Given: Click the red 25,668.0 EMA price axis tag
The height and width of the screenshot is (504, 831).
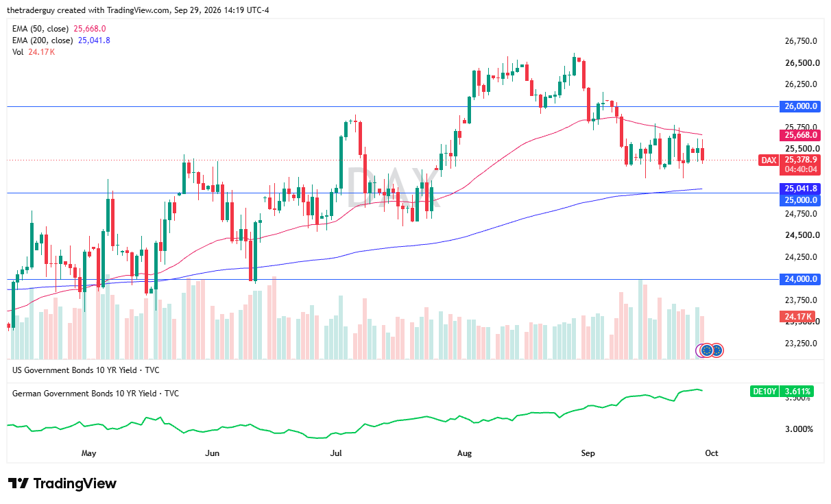Looking at the screenshot, I should click(x=799, y=135).
